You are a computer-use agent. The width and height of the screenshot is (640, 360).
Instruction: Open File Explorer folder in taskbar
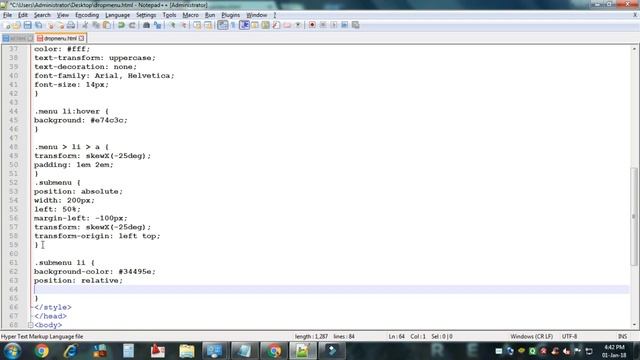[x=187, y=351]
